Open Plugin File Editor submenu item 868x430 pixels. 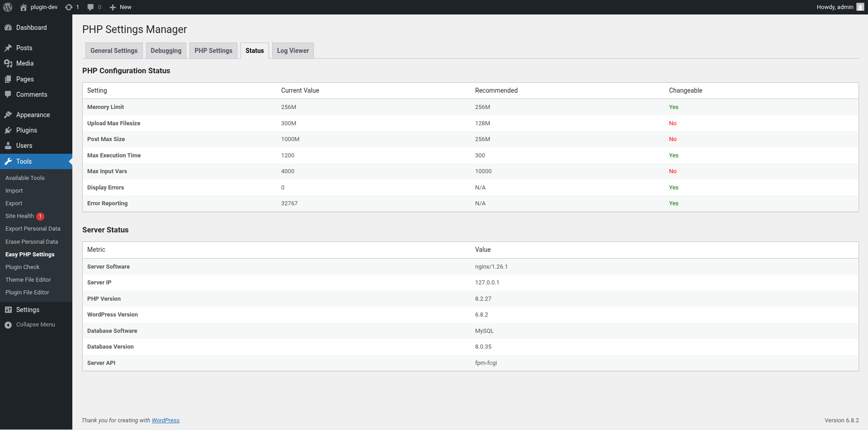27,293
